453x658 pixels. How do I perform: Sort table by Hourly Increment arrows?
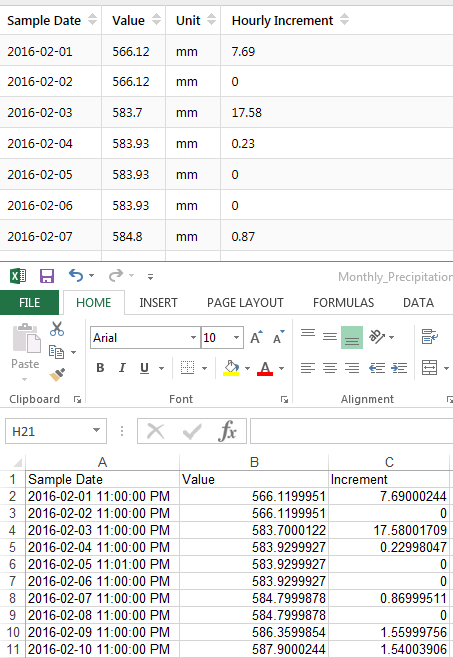point(344,20)
